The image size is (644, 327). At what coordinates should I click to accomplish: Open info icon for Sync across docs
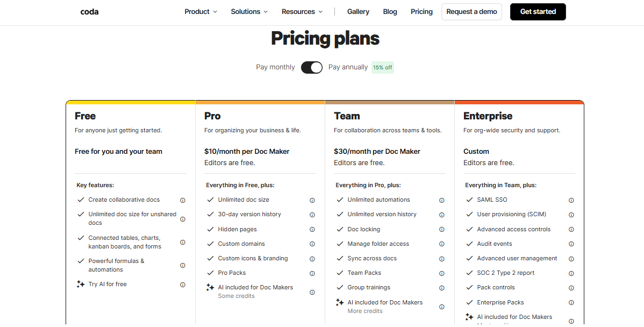click(441, 259)
